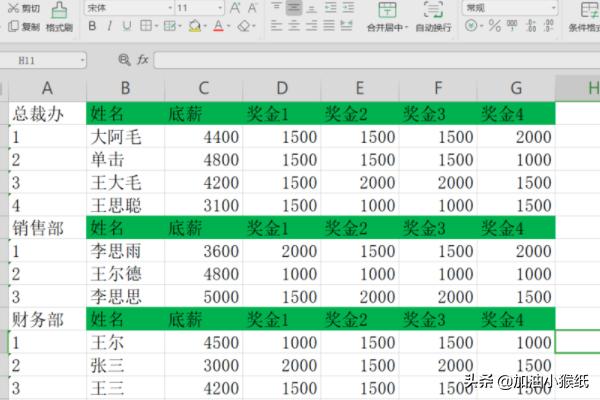Expand the fill color dropdown arrow
Image resolution: width=600 pixels, height=400 pixels.
pos(205,26)
